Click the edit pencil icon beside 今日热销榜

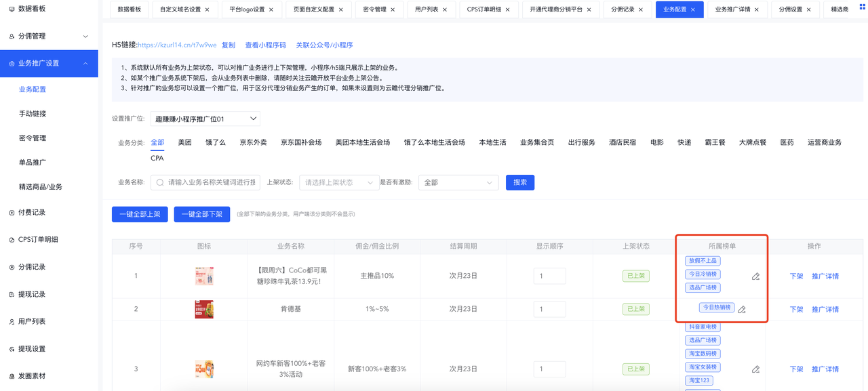(x=742, y=310)
